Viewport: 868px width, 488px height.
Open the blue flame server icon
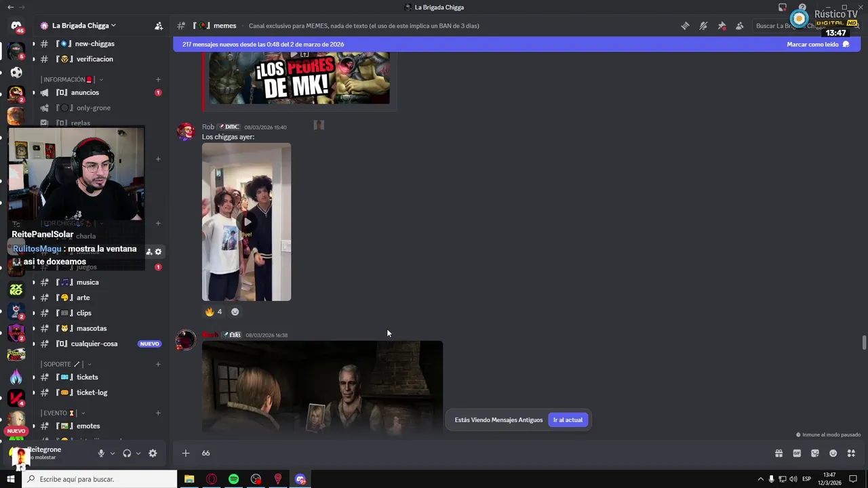16,376
